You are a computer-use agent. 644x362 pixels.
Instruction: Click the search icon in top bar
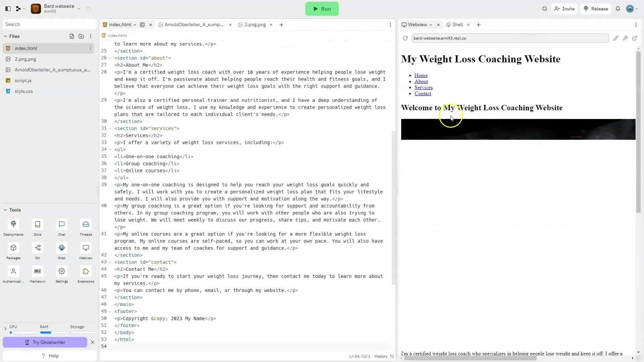(x=545, y=8)
